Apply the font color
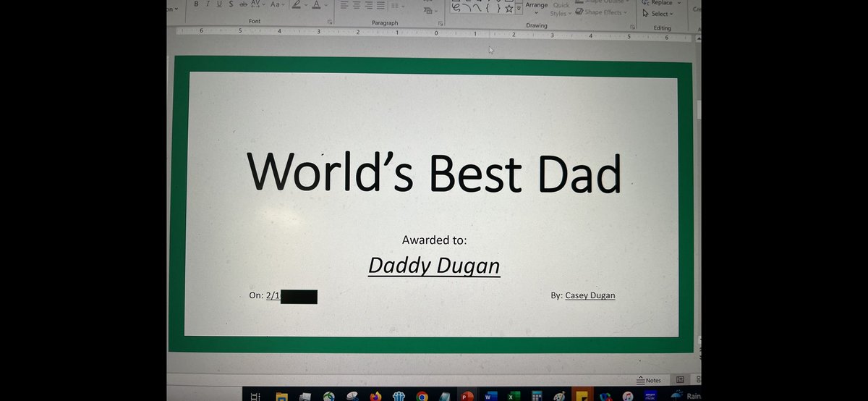 click(316, 4)
